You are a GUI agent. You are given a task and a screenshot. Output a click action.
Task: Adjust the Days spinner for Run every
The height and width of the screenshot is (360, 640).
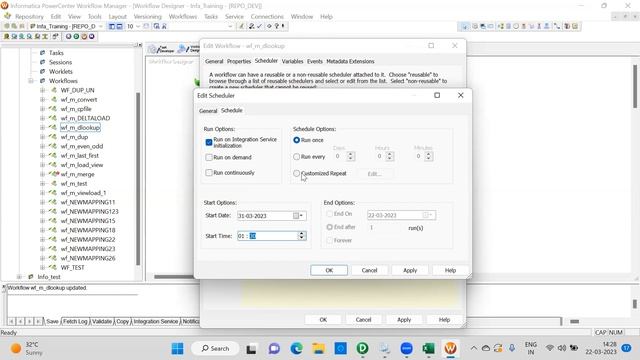[x=350, y=156]
